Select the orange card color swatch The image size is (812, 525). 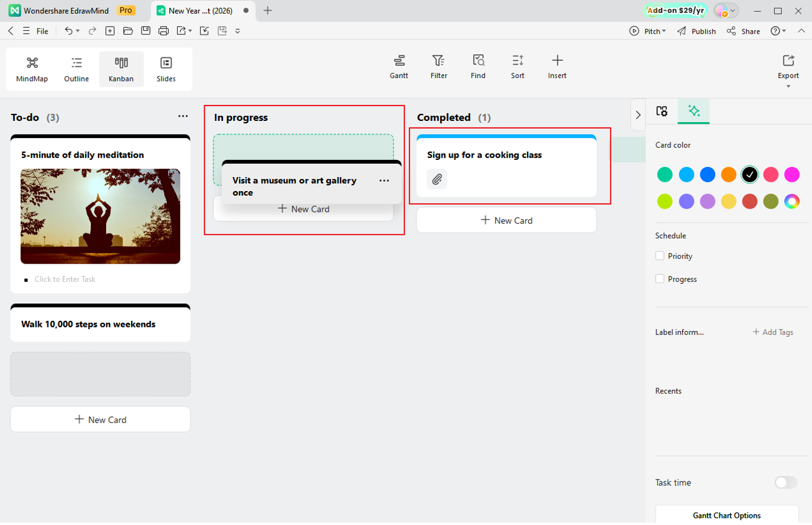728,175
